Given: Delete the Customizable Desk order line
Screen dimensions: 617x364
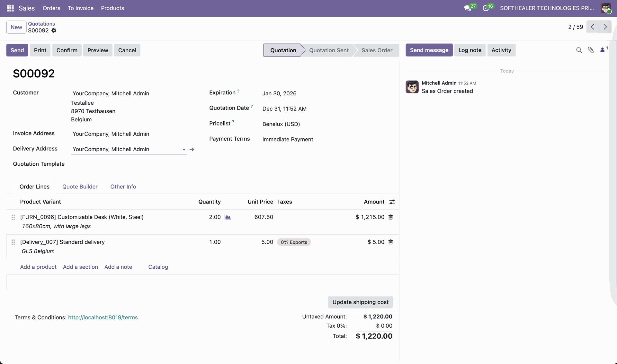Looking at the screenshot, I should (x=390, y=217).
